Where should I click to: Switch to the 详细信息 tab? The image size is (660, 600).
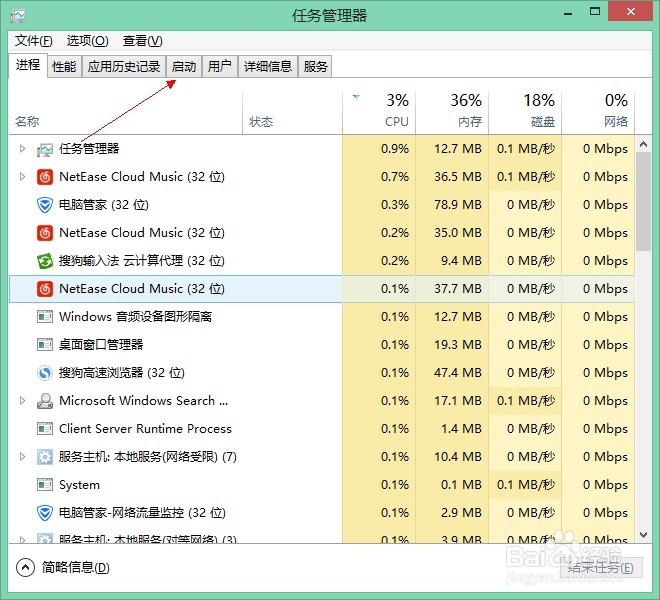(x=268, y=67)
